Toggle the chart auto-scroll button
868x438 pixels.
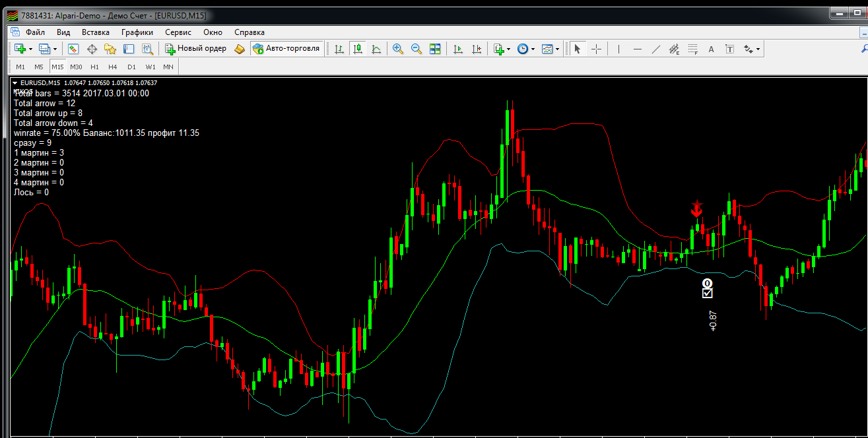[457, 49]
